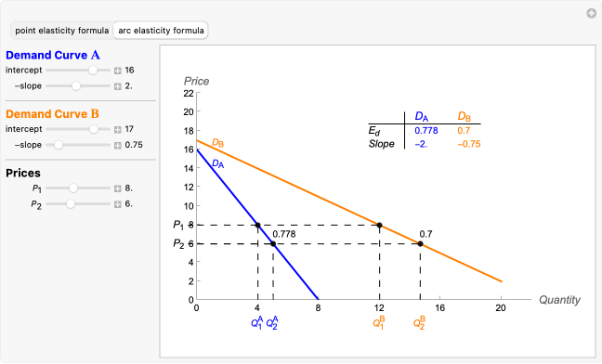
Task: Select the arc elasticity formula option
Action: pos(161,31)
